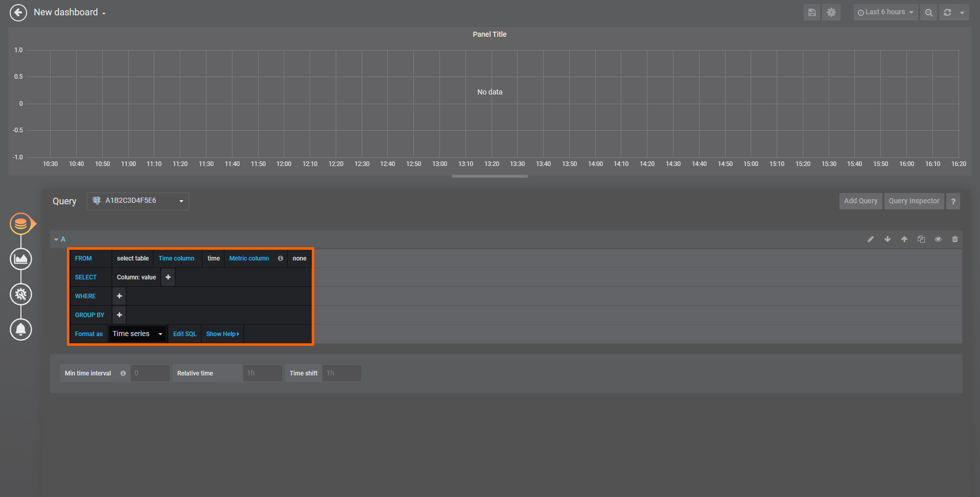The width and height of the screenshot is (980, 497).
Task: Duplicate query A using the copy icon
Action: [921, 239]
